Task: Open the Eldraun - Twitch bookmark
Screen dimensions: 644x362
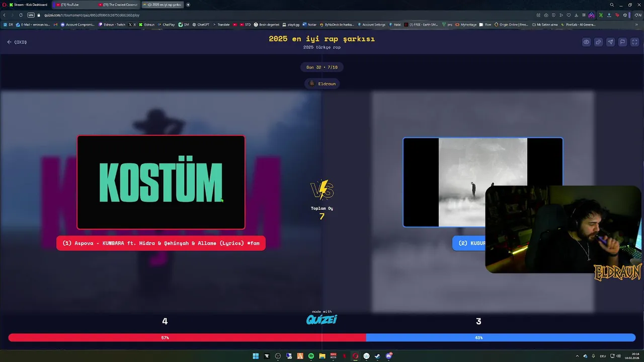Action: pos(112,25)
